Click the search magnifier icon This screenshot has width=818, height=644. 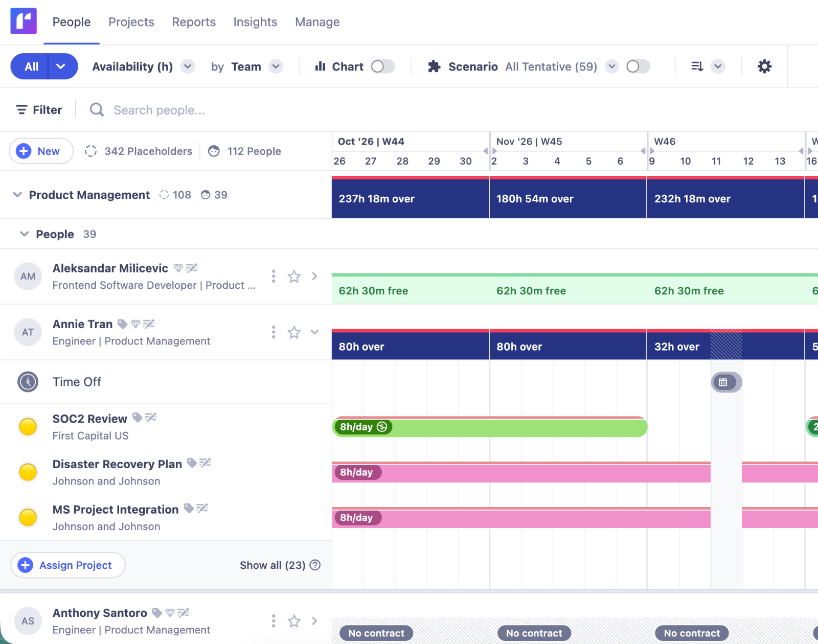(x=97, y=110)
